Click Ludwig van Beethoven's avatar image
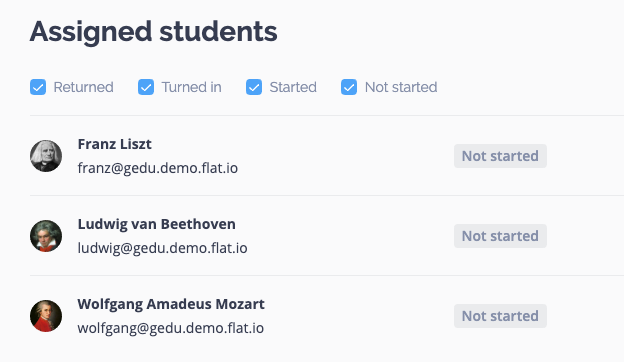This screenshot has height=362, width=624. (x=46, y=236)
